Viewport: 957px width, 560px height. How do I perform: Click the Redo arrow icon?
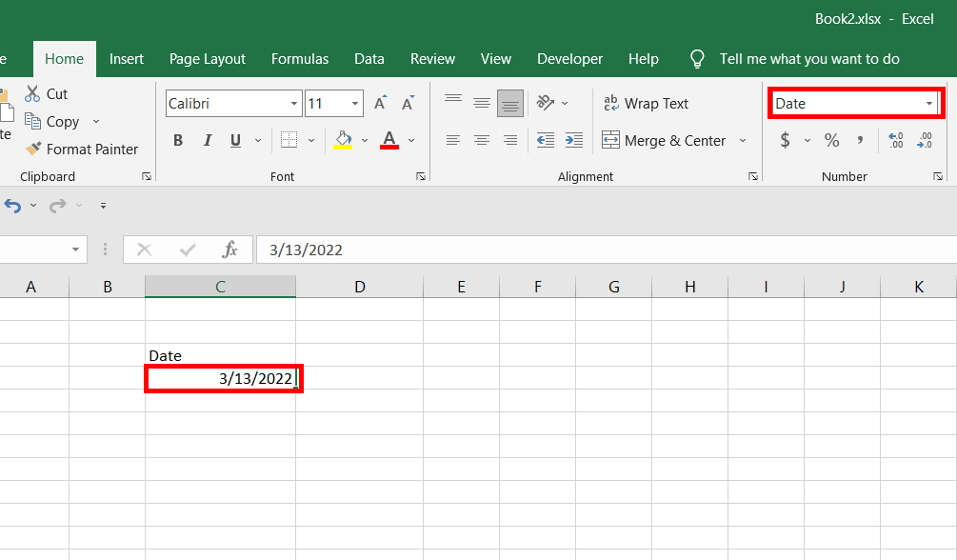click(x=58, y=206)
